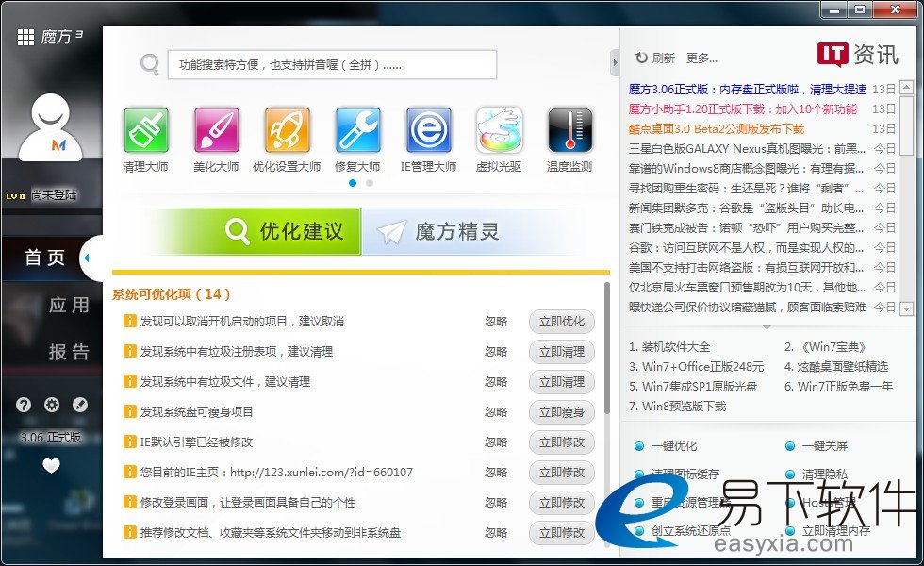Collapse the IT资讯 news panel arrow
The width and height of the screenshot is (924, 566).
click(615, 62)
